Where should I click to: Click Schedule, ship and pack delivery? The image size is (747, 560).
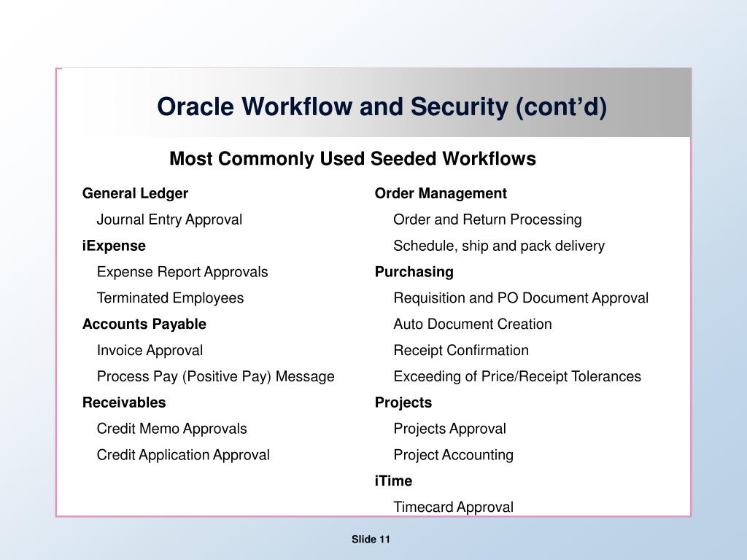point(499,246)
